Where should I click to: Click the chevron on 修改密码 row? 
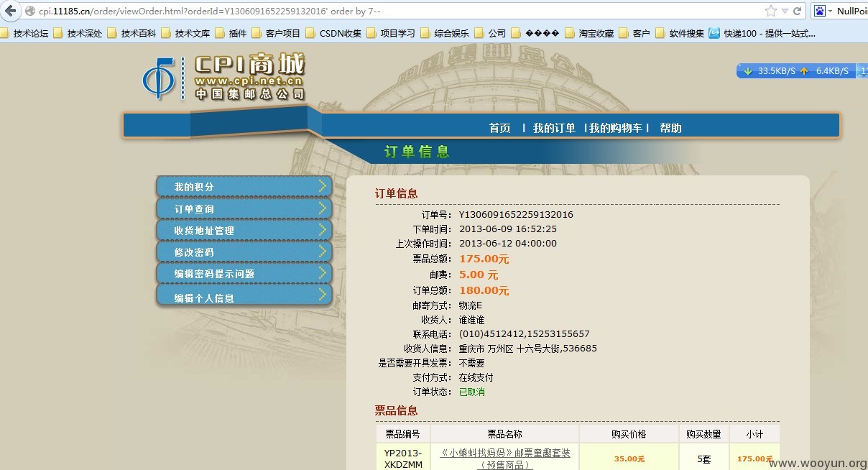coord(322,252)
